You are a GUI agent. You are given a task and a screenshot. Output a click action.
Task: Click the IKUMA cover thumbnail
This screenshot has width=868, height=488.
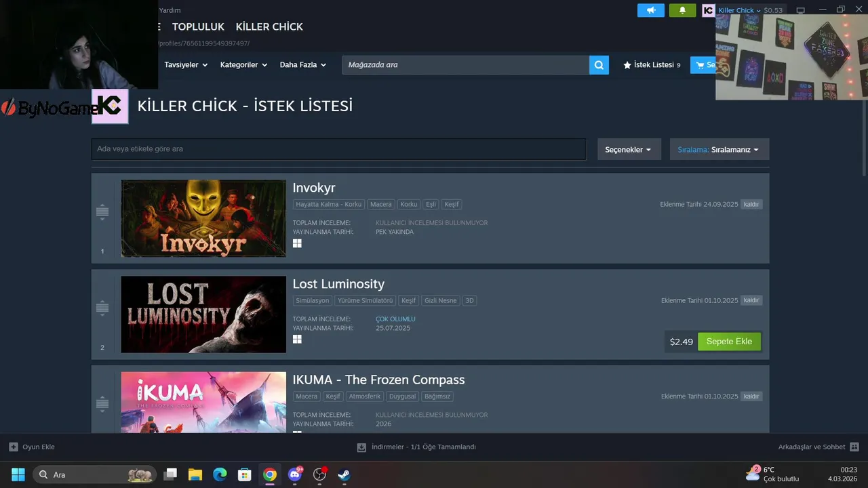click(203, 402)
